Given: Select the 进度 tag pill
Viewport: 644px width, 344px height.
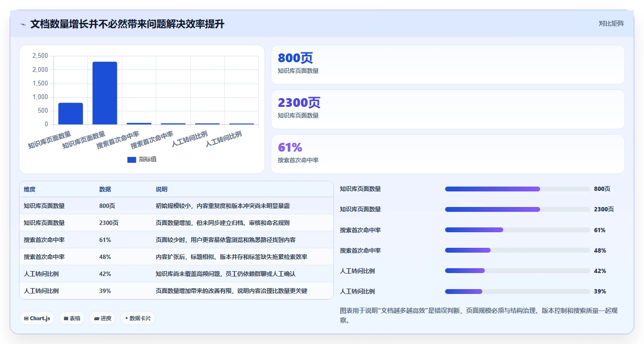Looking at the screenshot, I should click(102, 318).
